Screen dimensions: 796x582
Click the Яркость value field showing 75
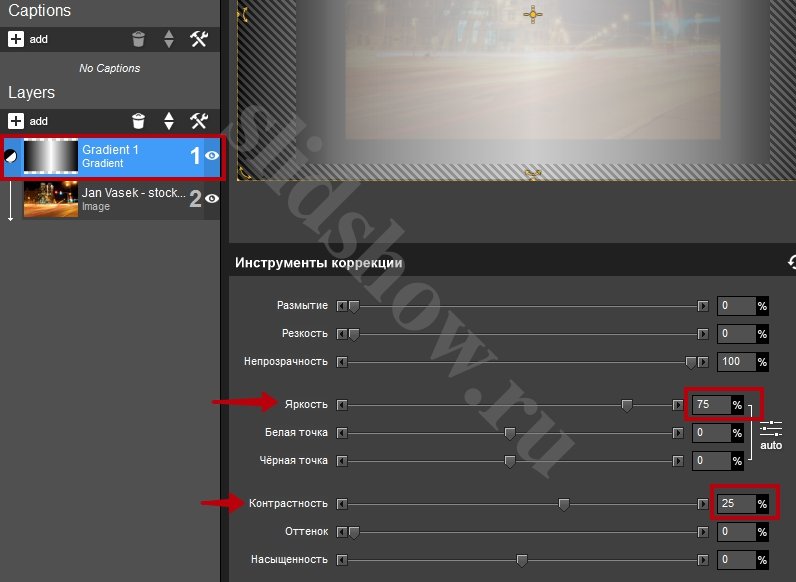click(712, 405)
